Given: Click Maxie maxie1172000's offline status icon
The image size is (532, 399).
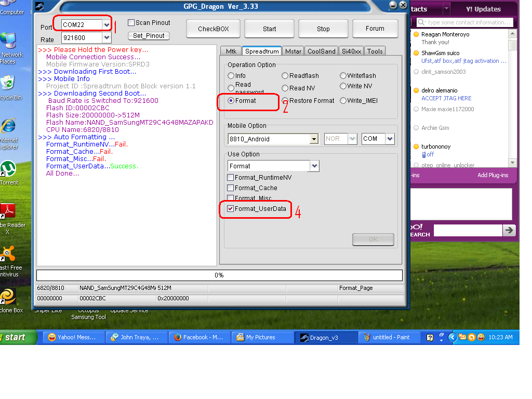Looking at the screenshot, I should coord(416,109).
